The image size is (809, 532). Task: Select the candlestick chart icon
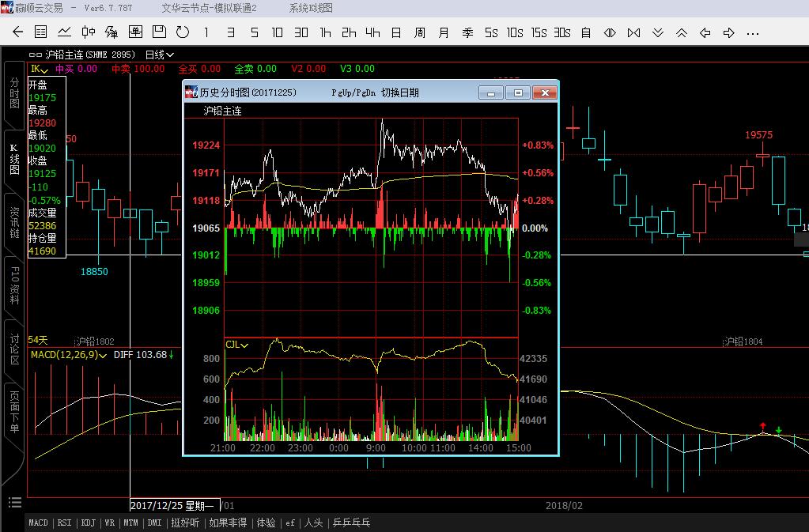[88, 32]
